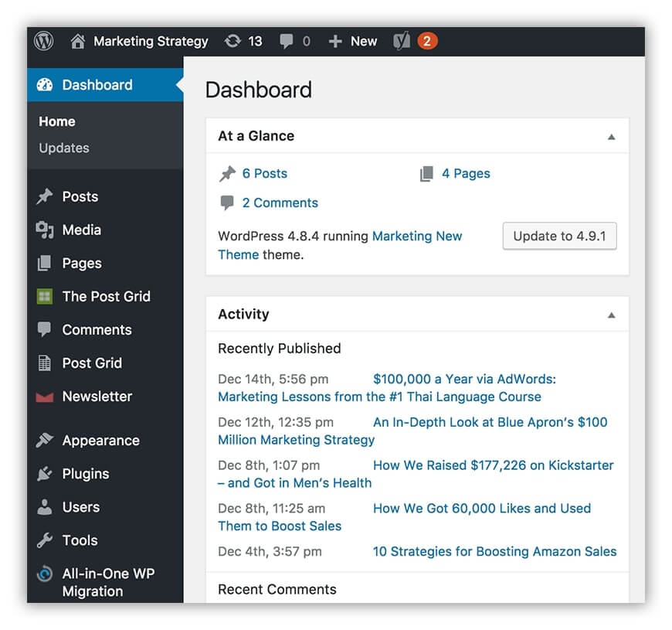Open the Media icon in sidebar

(45, 230)
